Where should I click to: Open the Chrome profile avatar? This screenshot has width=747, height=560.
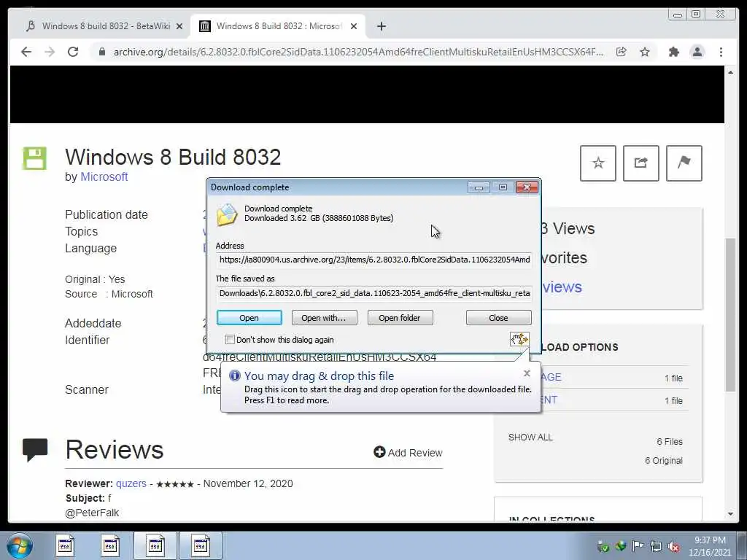(697, 52)
